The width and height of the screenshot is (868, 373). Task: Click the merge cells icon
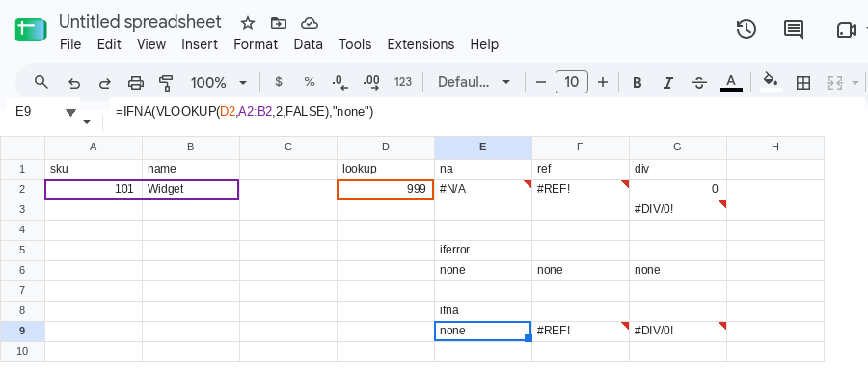pyautogui.click(x=835, y=83)
